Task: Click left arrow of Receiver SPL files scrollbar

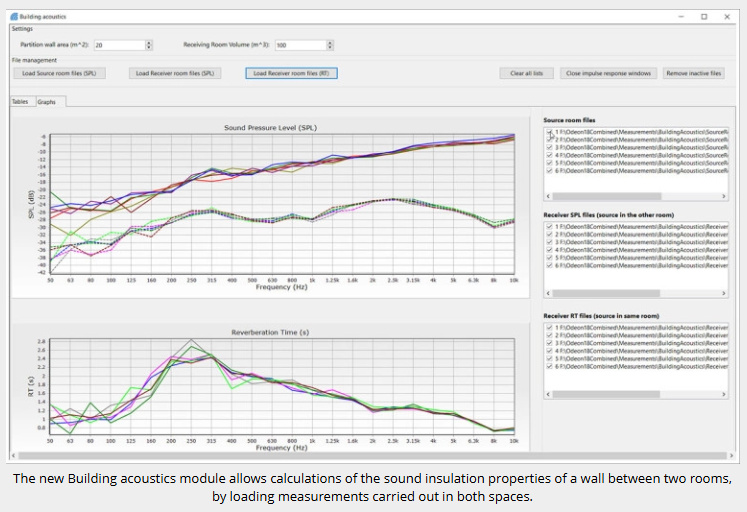Action: 548,293
